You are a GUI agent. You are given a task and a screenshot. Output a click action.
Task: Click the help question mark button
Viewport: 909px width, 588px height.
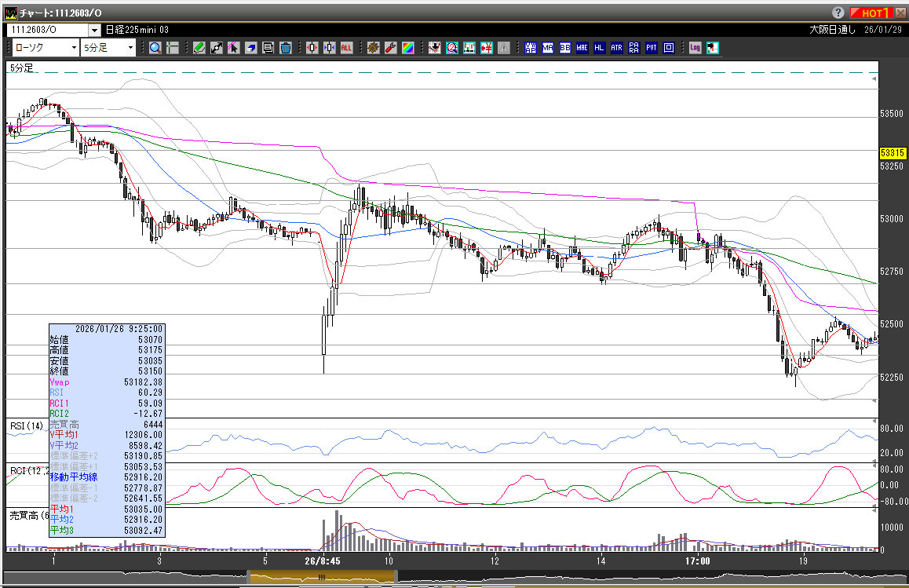tap(838, 13)
